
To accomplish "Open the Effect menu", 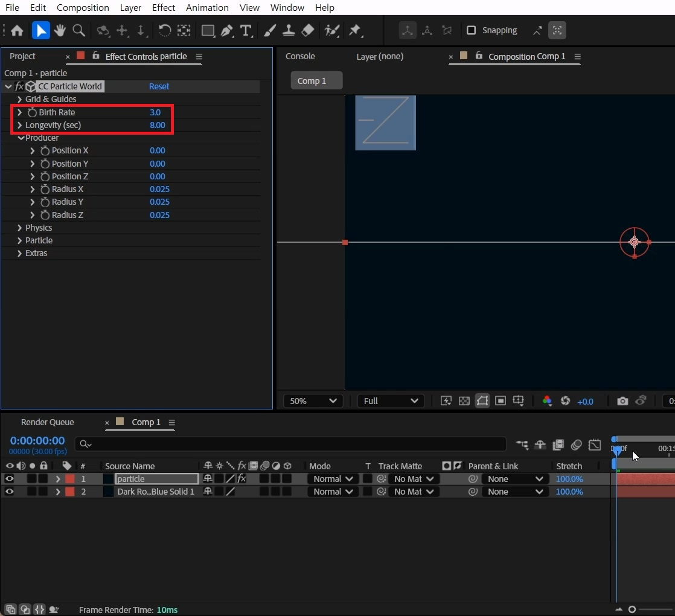I will (164, 8).
